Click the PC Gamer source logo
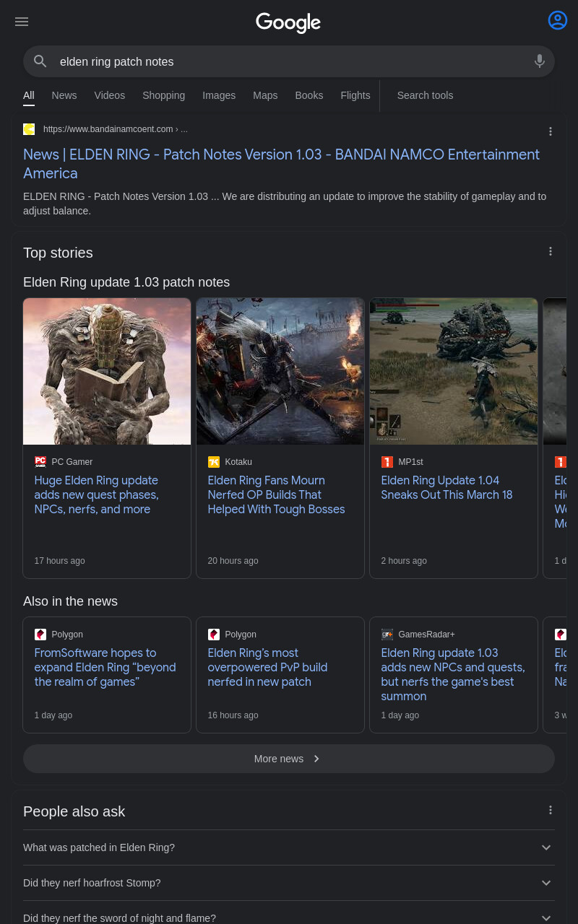Screen dimensions: 578x924 [40, 462]
